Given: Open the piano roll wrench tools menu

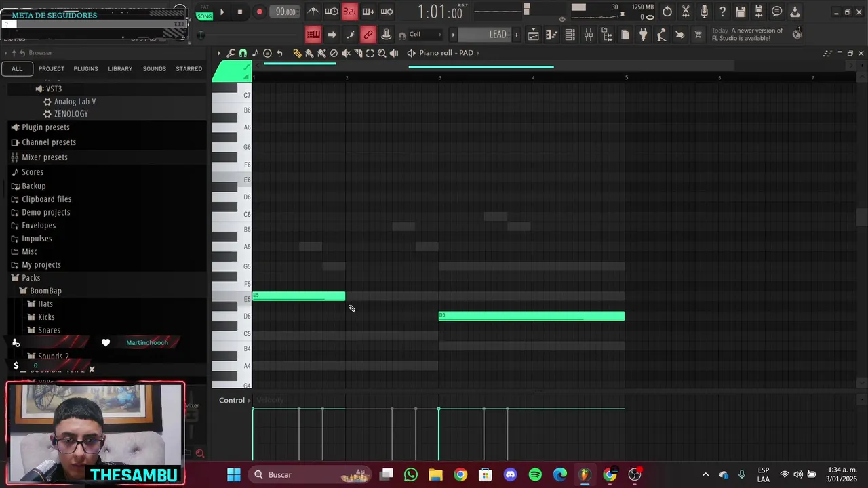Looking at the screenshot, I should click(x=231, y=53).
